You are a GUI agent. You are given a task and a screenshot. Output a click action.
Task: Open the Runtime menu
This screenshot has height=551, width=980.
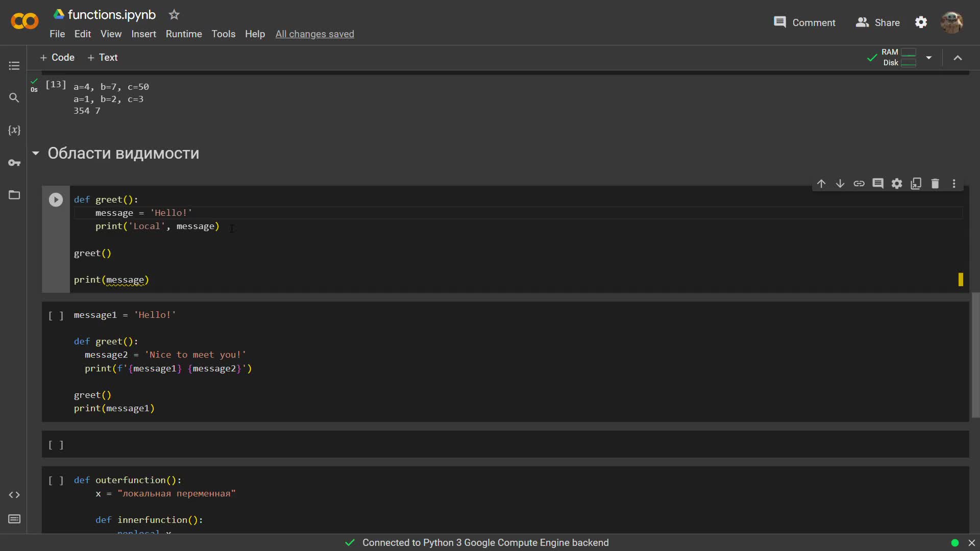click(184, 34)
